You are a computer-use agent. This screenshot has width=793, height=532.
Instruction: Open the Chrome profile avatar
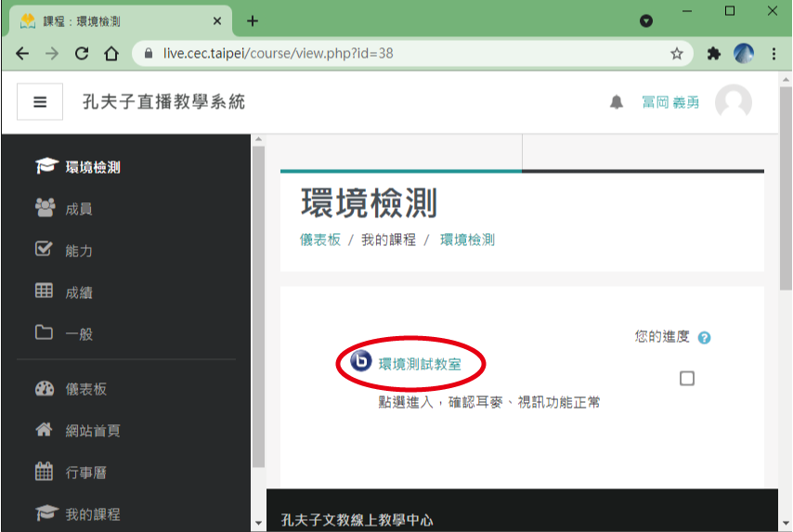(x=744, y=53)
